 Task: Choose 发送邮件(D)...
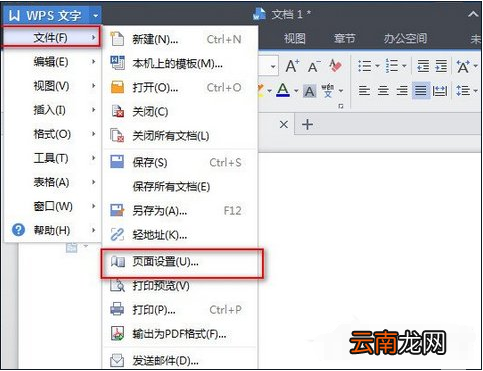[x=180, y=360]
